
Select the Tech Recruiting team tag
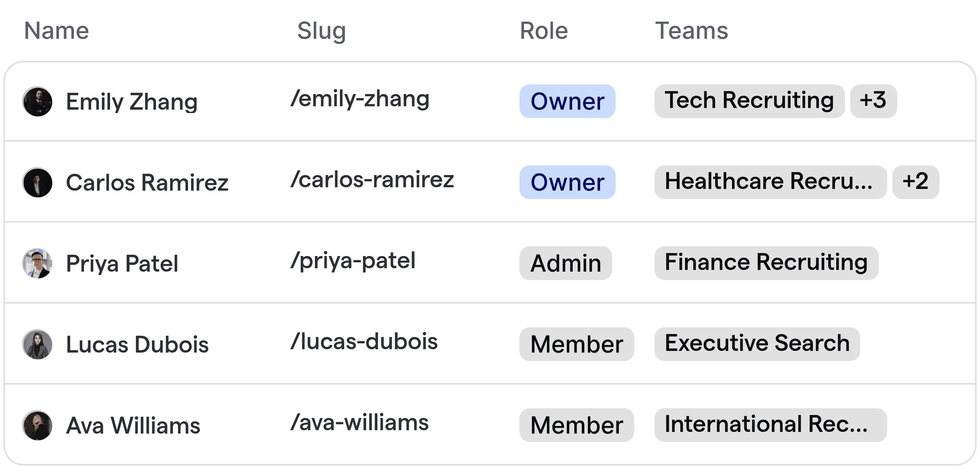pos(749,101)
